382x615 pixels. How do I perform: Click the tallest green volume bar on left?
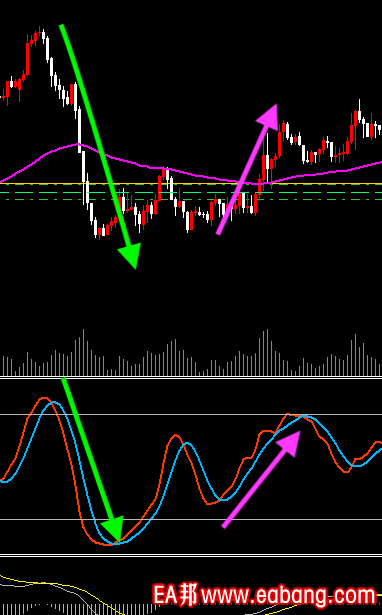[x=83, y=352]
